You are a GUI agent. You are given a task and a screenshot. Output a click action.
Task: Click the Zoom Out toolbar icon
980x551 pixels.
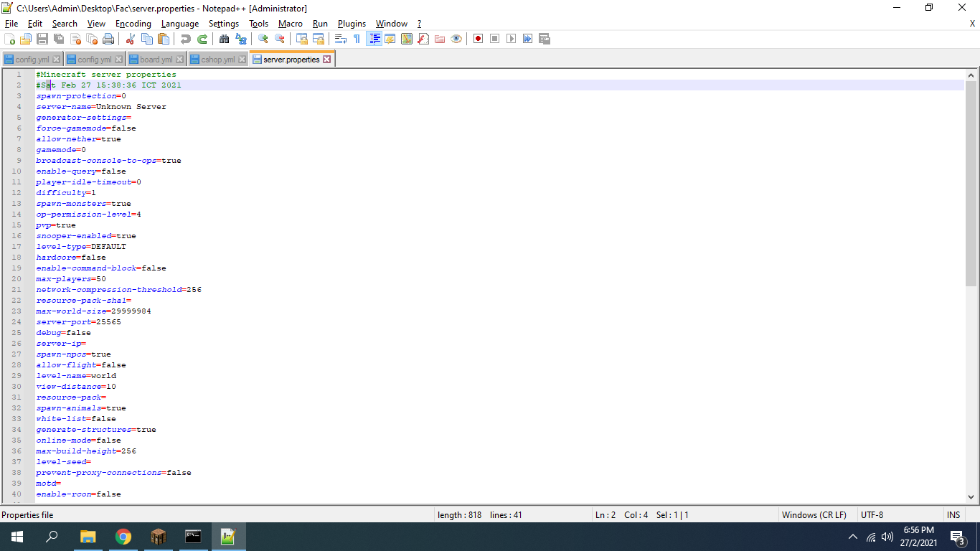tap(280, 39)
